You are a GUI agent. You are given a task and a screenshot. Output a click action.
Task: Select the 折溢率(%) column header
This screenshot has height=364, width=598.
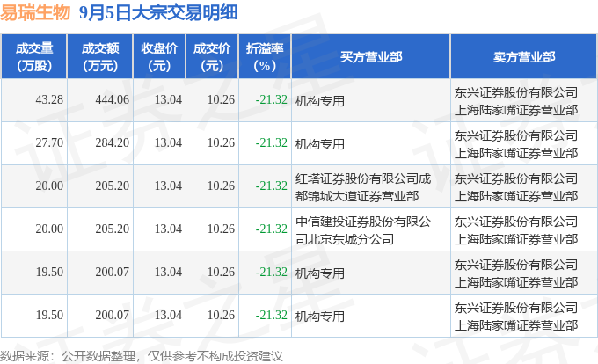point(265,57)
